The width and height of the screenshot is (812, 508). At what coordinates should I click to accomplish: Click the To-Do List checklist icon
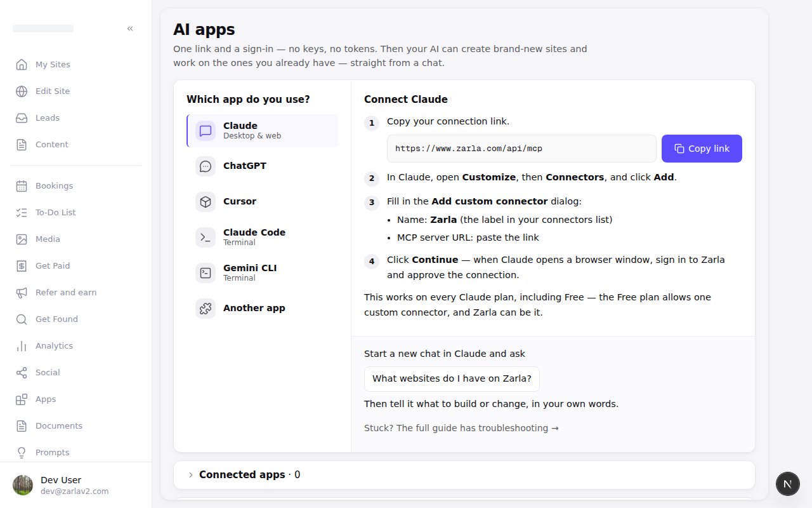click(22, 213)
